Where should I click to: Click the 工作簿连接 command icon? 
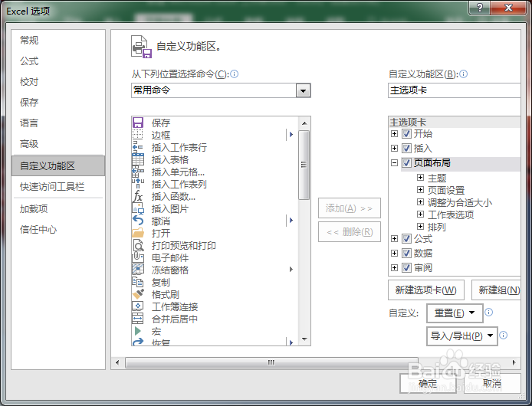(x=138, y=306)
